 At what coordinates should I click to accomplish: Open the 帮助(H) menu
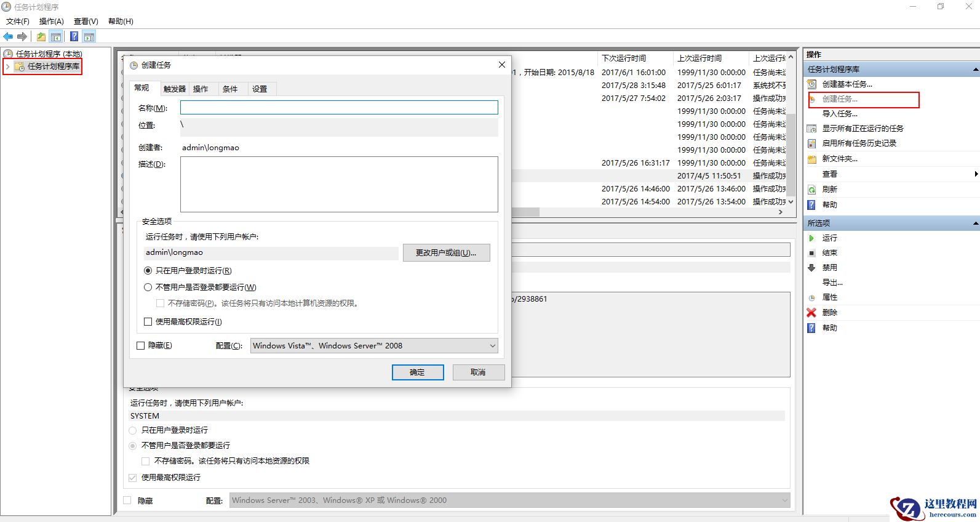[121, 22]
